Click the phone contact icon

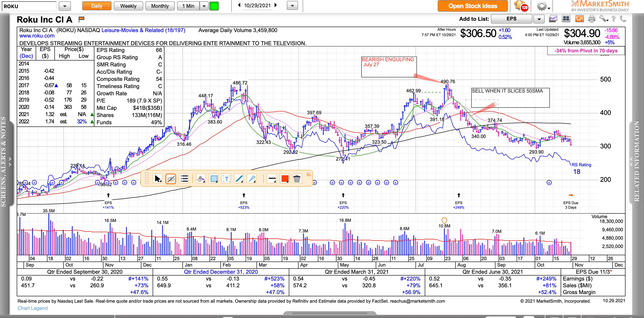623,19
